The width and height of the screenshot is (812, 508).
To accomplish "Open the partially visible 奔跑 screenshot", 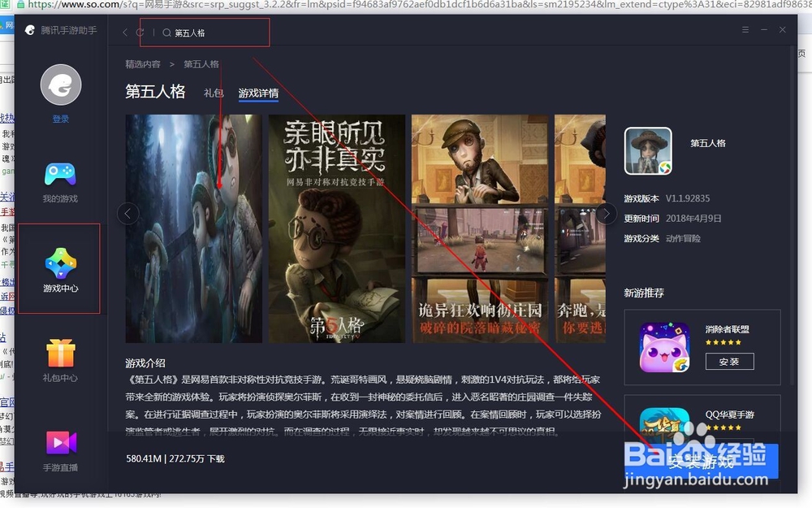I will click(580, 228).
